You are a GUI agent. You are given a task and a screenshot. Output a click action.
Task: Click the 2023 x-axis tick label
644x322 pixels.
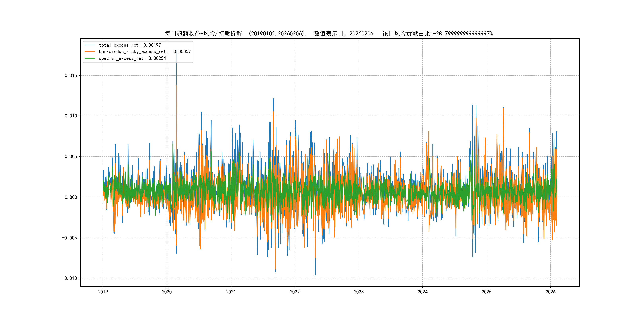click(x=359, y=292)
